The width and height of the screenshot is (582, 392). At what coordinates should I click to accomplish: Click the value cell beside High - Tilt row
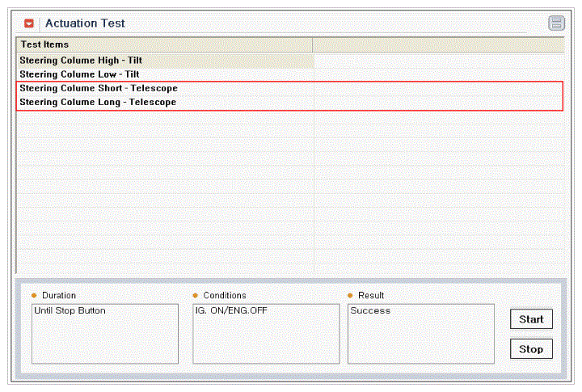438,61
